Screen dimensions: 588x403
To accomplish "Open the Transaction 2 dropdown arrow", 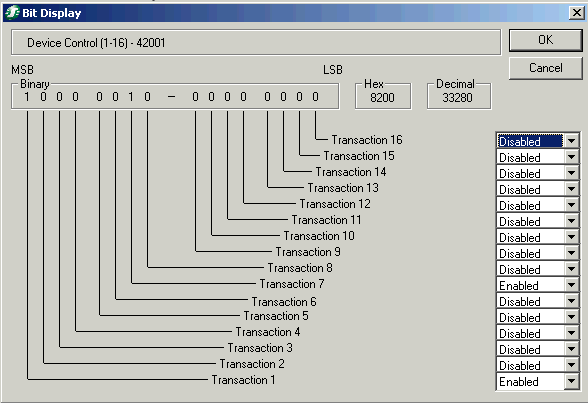I will coord(572,366).
